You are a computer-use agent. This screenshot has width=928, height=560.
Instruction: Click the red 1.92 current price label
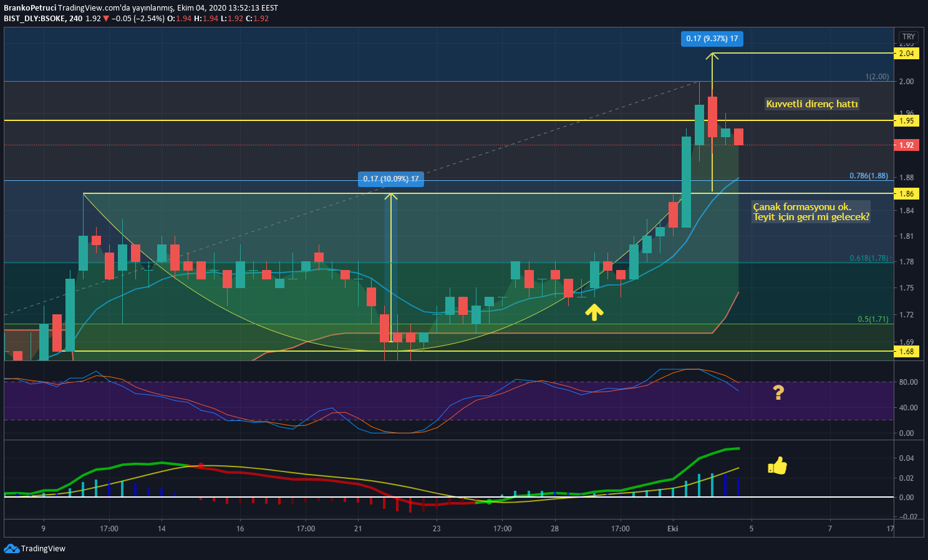(906, 145)
